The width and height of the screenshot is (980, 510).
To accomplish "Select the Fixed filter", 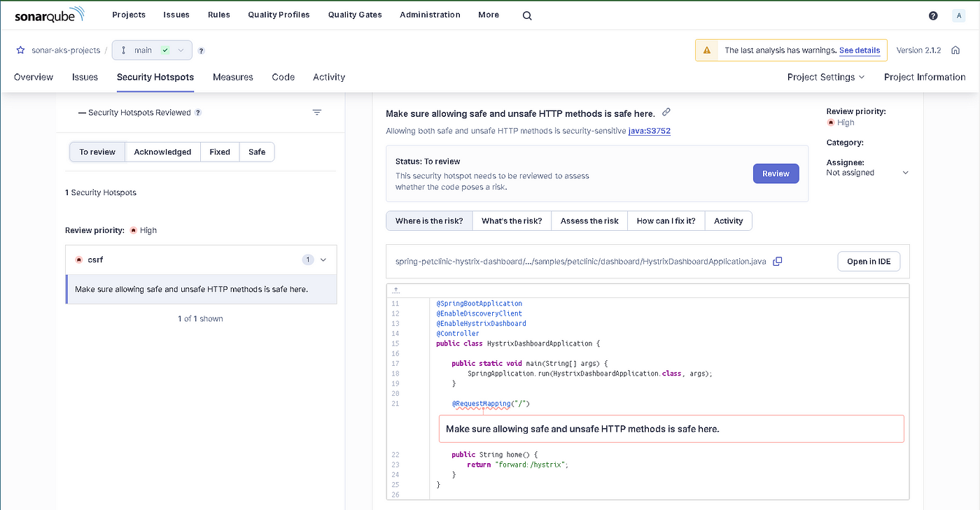I will (x=220, y=152).
